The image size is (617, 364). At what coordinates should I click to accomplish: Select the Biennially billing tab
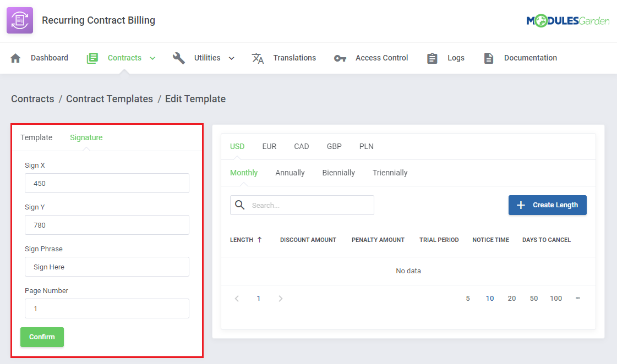(338, 173)
